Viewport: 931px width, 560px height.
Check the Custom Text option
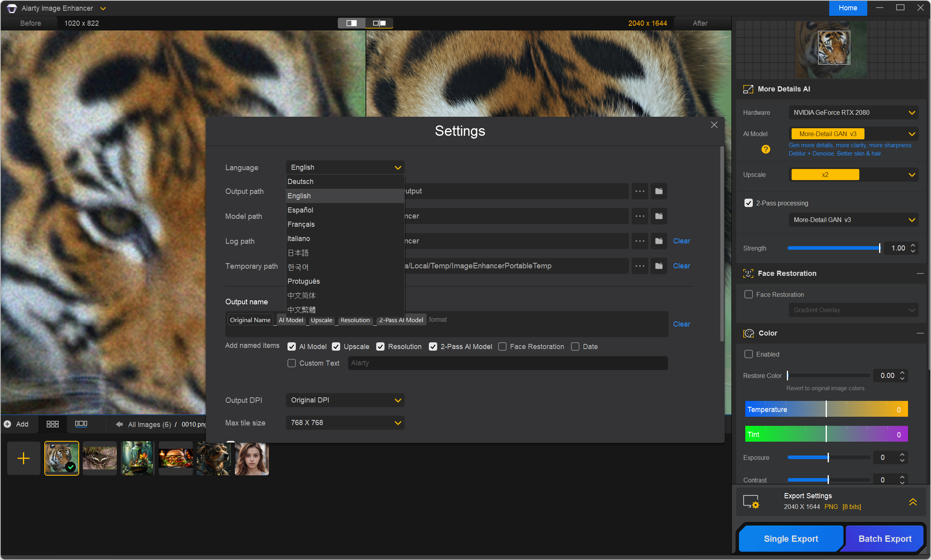291,363
